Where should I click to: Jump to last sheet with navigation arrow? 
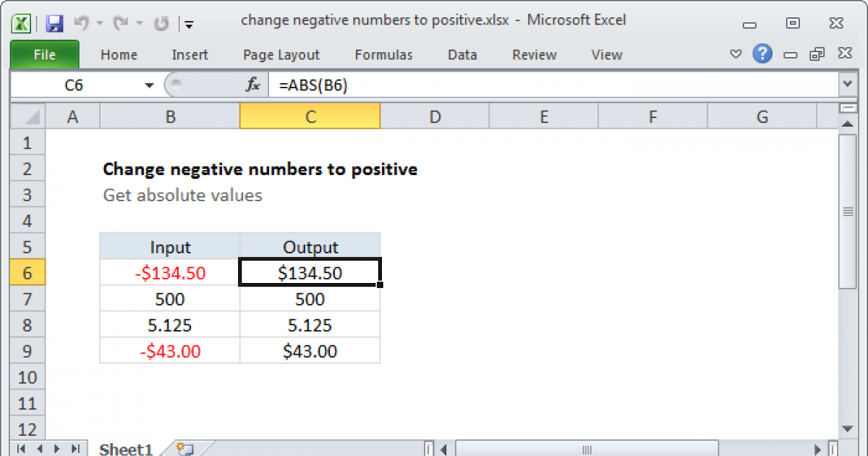click(75, 449)
